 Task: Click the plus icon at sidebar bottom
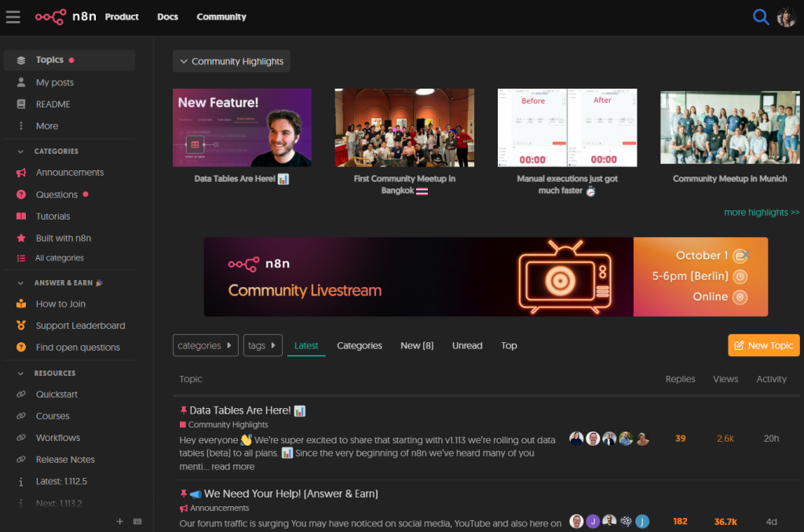[x=120, y=521]
